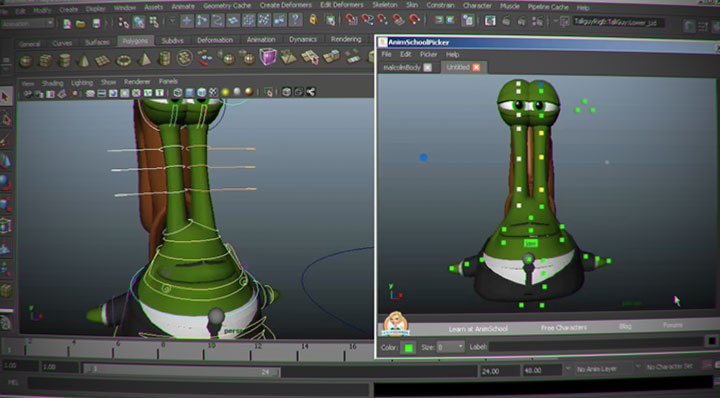Screen dimensions: 720x398
Task: Click the playback range slider bar
Action: click(181, 370)
